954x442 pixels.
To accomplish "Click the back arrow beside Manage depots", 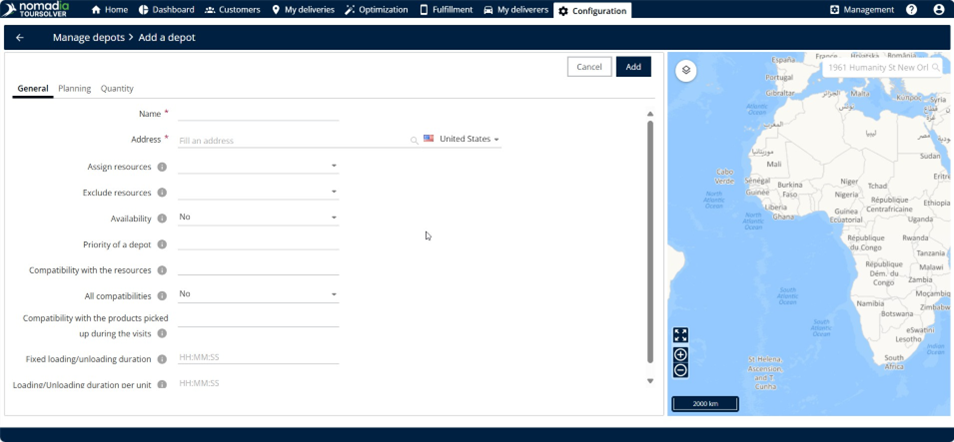I will tap(20, 38).
